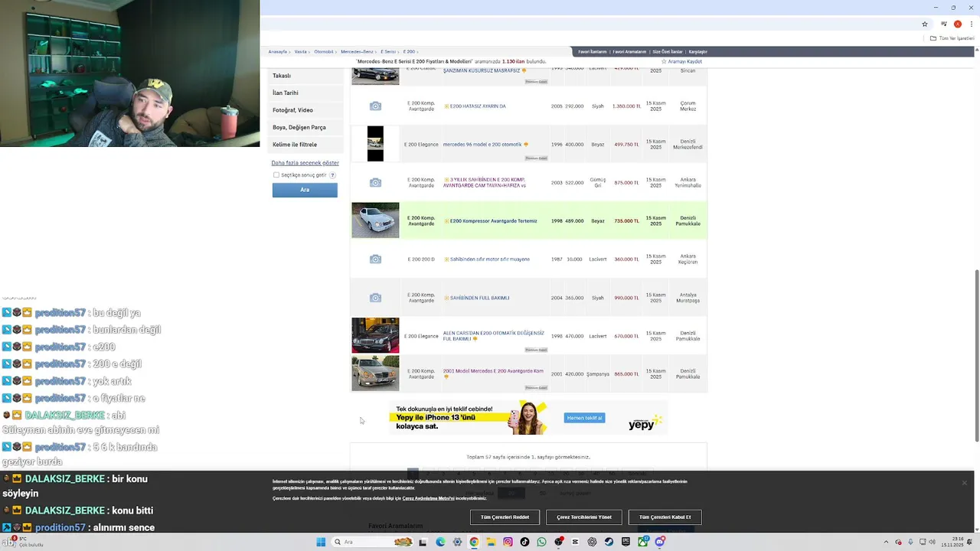This screenshot has width=980, height=551.
Task: Close the cookie consent banner
Action: tap(964, 482)
